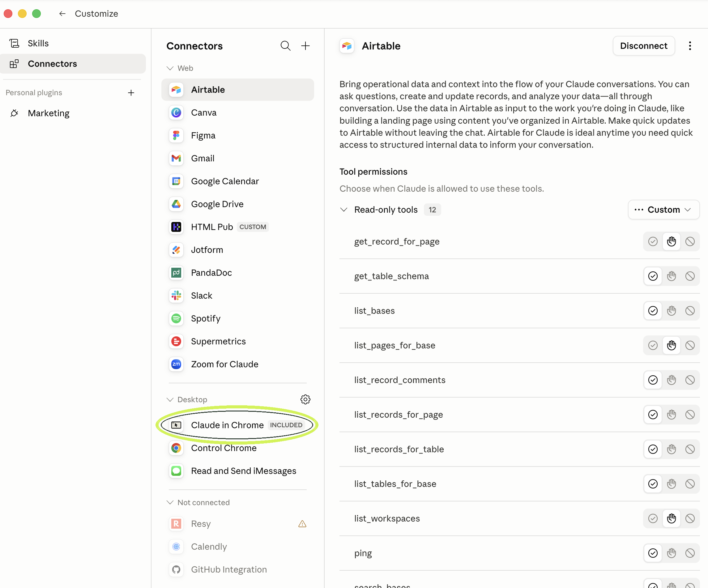Viewport: 708px width, 588px height.
Task: Click the Spotify connector icon
Action: (176, 318)
